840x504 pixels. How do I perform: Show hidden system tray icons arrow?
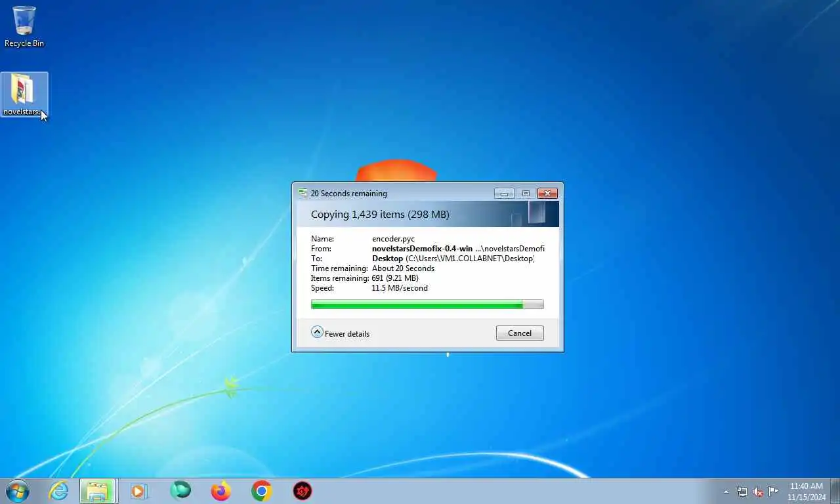click(726, 492)
